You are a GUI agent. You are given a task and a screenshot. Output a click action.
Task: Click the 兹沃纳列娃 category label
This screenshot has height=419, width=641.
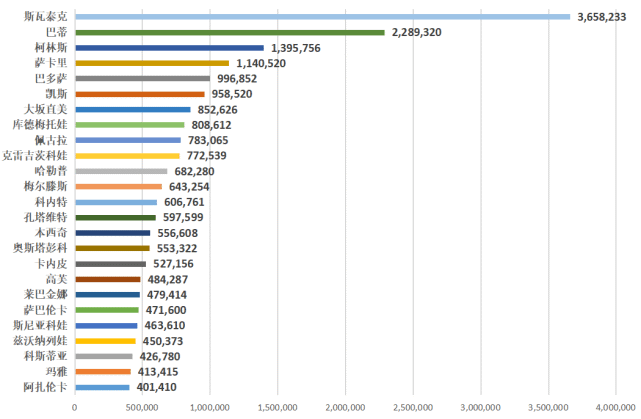tap(40, 341)
